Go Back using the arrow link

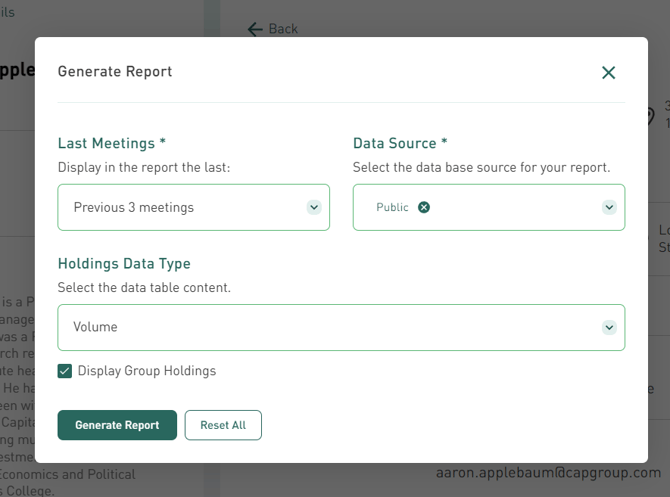[273, 29]
